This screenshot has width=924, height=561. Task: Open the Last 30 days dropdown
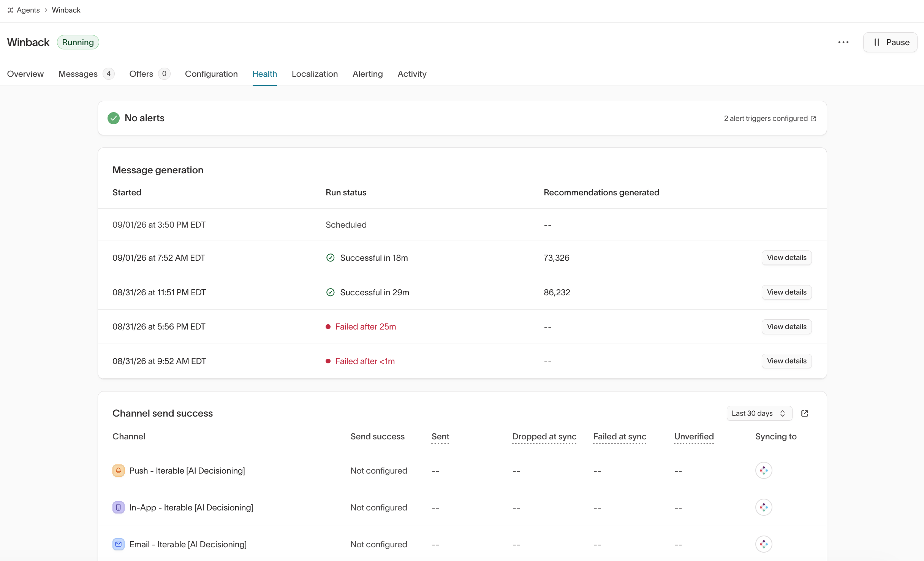pos(759,414)
